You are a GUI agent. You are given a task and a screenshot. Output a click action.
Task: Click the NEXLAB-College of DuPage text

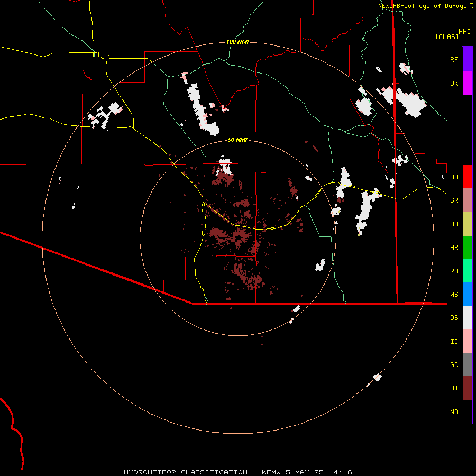pos(422,6)
